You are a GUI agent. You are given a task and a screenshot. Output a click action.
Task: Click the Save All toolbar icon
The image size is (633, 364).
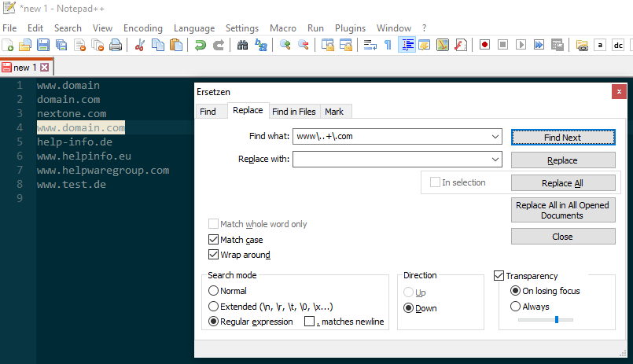tap(61, 45)
